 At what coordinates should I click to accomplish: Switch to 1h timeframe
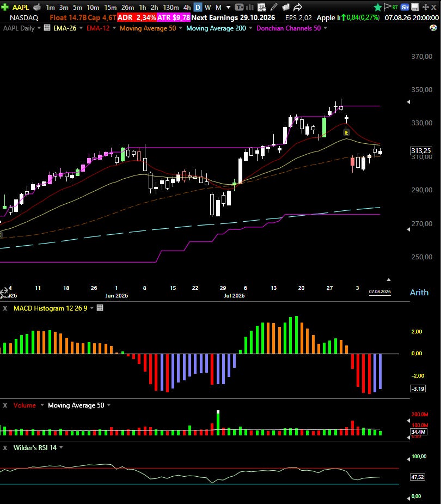pos(142,7)
